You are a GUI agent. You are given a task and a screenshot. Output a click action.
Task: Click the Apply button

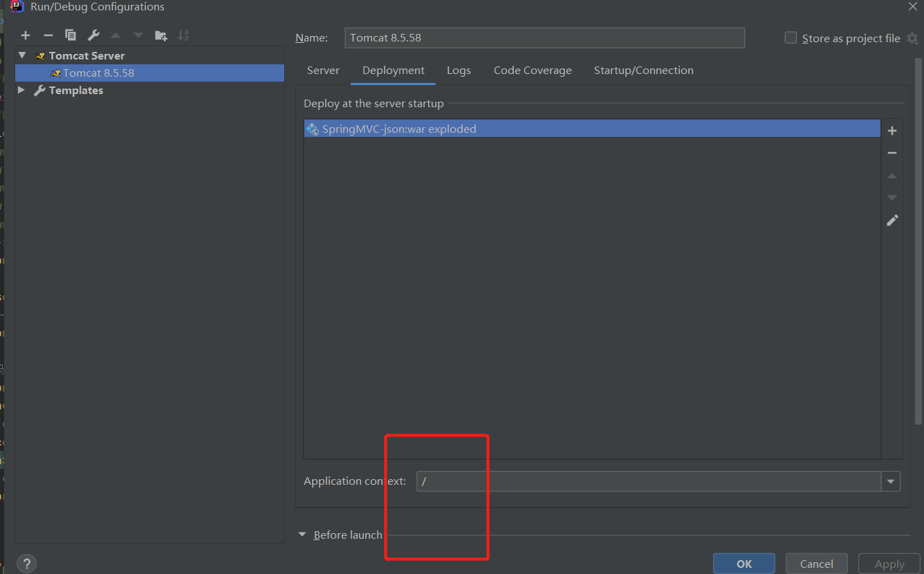click(x=889, y=564)
